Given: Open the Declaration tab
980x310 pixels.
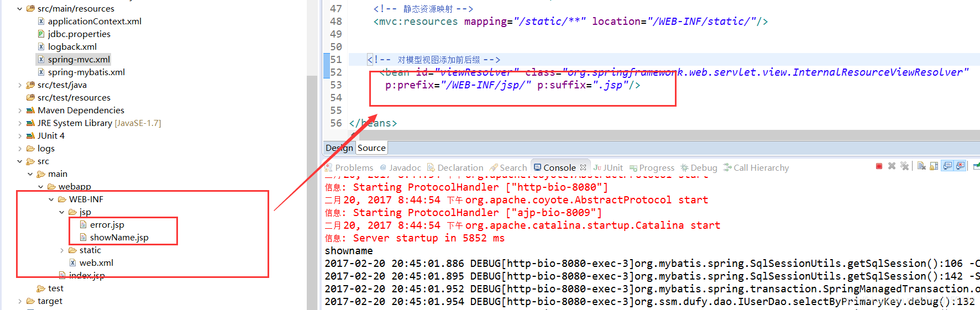Looking at the screenshot, I should click(455, 168).
